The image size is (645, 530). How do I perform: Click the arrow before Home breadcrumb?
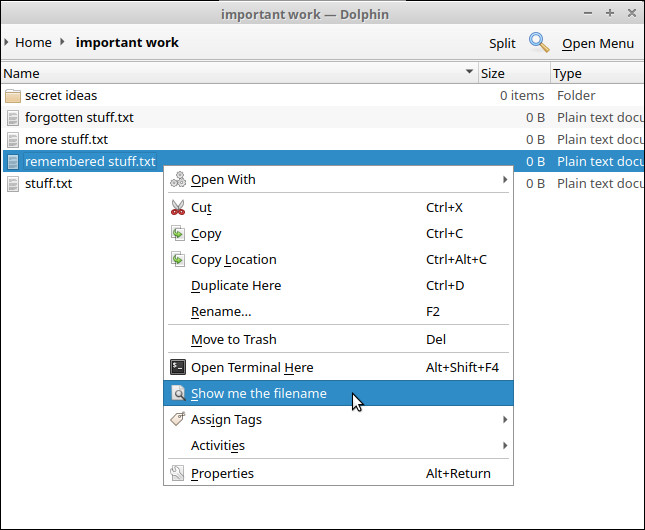tap(6, 42)
